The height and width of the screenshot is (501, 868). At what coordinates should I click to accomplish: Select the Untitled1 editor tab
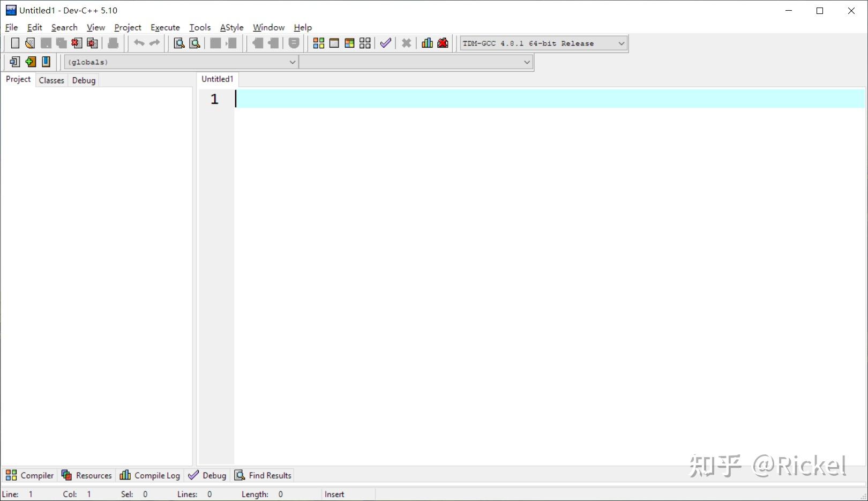tap(217, 79)
